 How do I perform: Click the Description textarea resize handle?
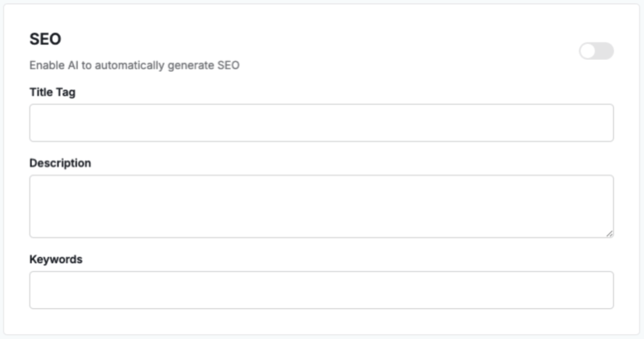609,233
